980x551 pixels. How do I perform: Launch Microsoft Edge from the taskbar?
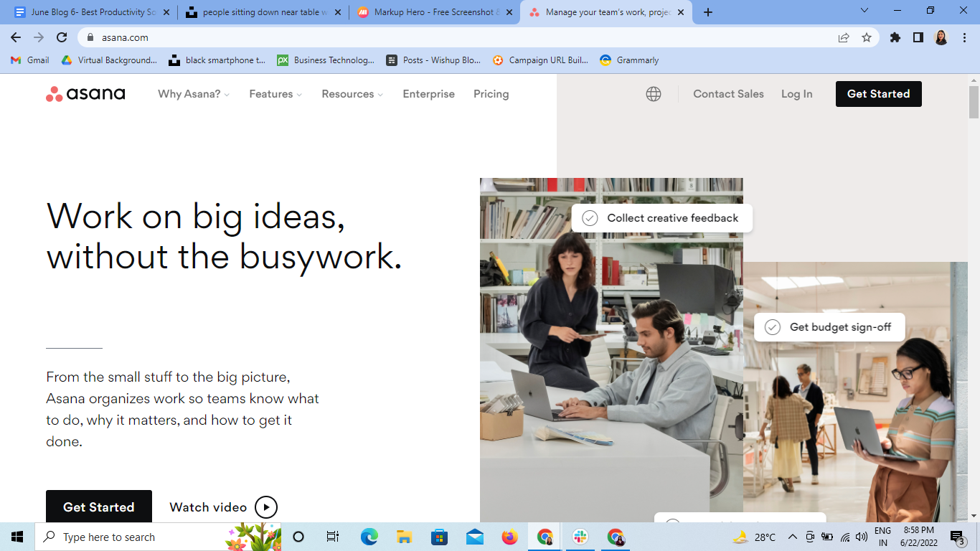click(369, 537)
